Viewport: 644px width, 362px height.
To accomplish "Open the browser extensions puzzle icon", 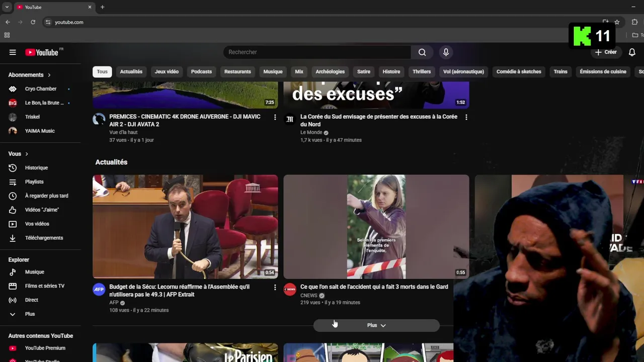I will [x=634, y=22].
